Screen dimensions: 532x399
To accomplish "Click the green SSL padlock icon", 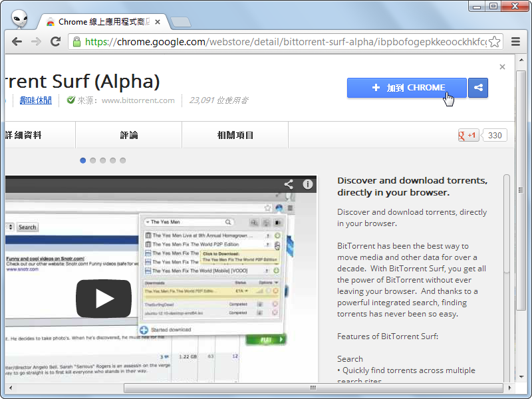I will tap(76, 42).
